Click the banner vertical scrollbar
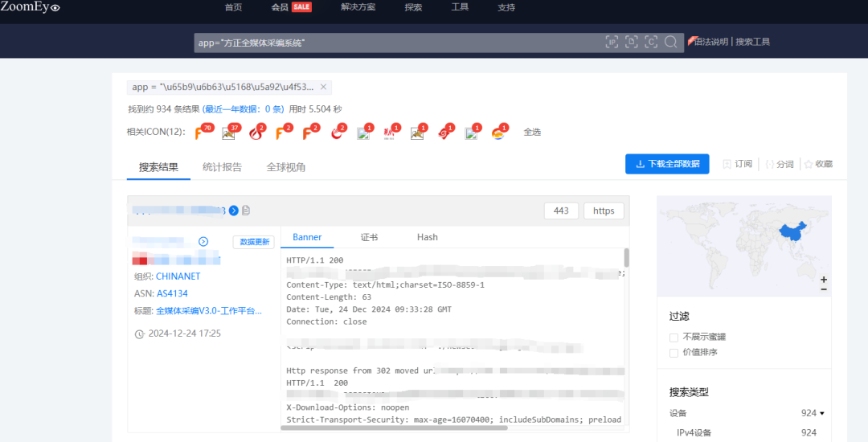Viewport: 868px width, 442px height. tap(627, 258)
